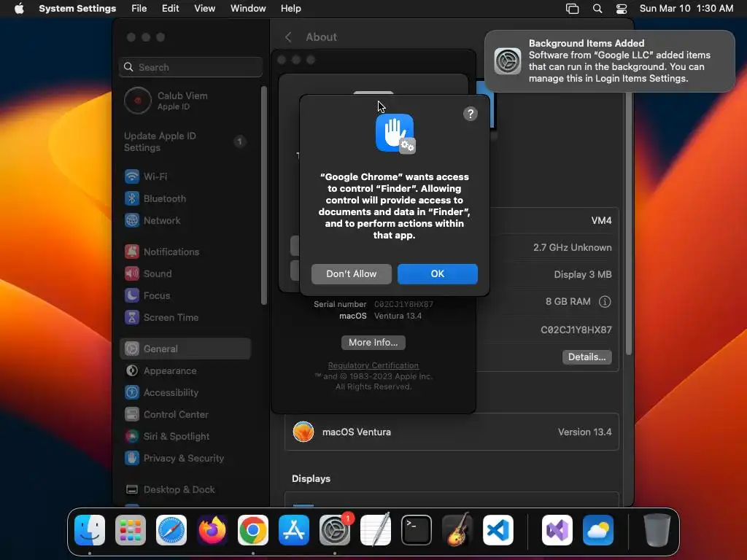Open Launchpad from the Dock
This screenshot has height=560, width=747.
click(x=131, y=530)
